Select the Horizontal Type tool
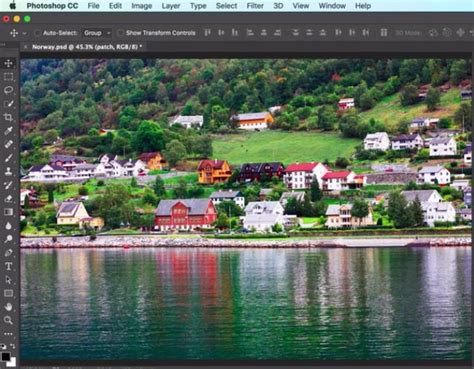Image resolution: width=474 pixels, height=369 pixels. click(x=8, y=266)
